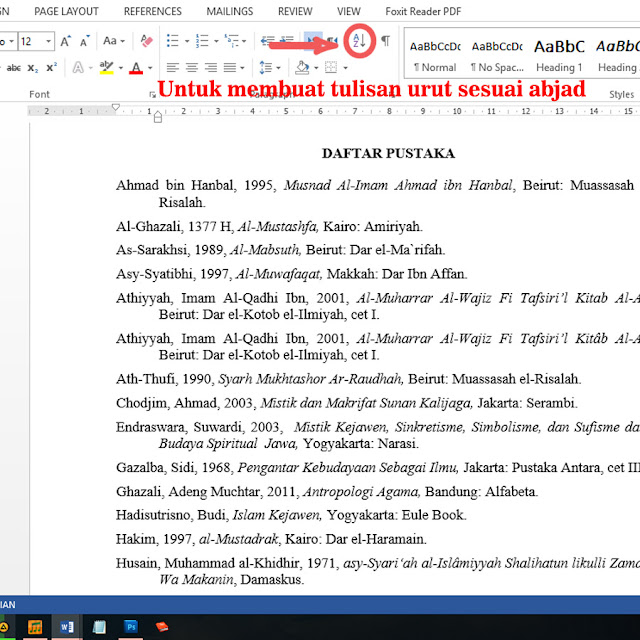Apply the Heading 1 style

click(560, 56)
